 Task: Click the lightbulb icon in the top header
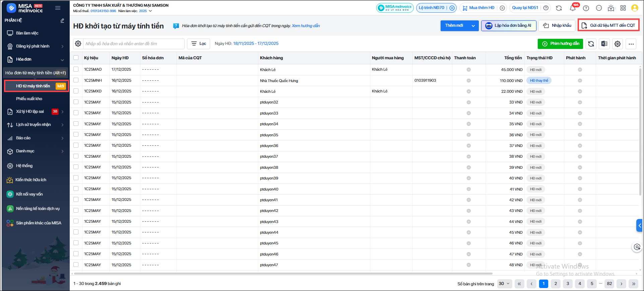611,8
